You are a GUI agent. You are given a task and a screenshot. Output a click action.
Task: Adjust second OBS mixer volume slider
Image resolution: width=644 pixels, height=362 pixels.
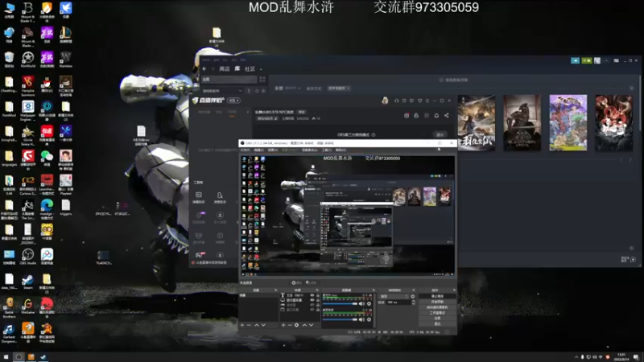pos(340,319)
